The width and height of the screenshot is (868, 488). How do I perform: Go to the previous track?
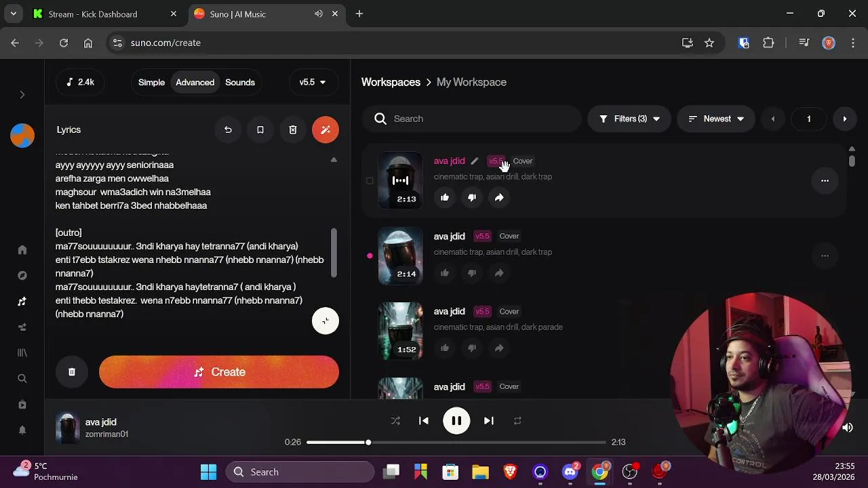click(x=424, y=421)
